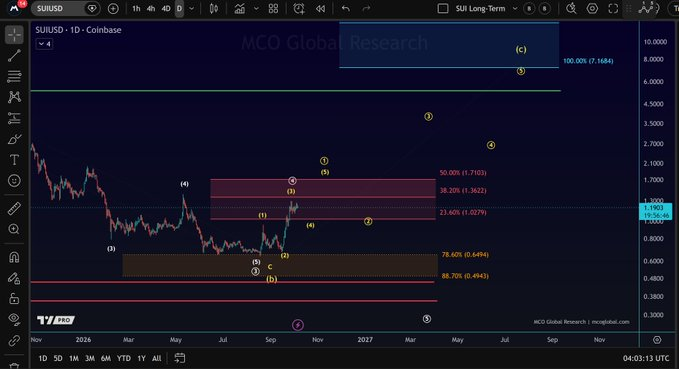
Task: Click the 04:03:13 UTC timezone clock
Action: [x=646, y=358]
